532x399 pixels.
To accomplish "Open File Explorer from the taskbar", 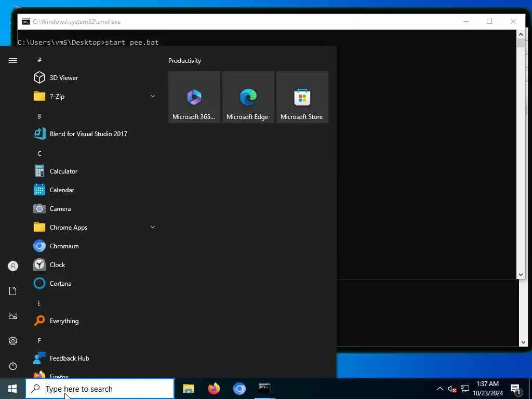I will tap(188, 389).
